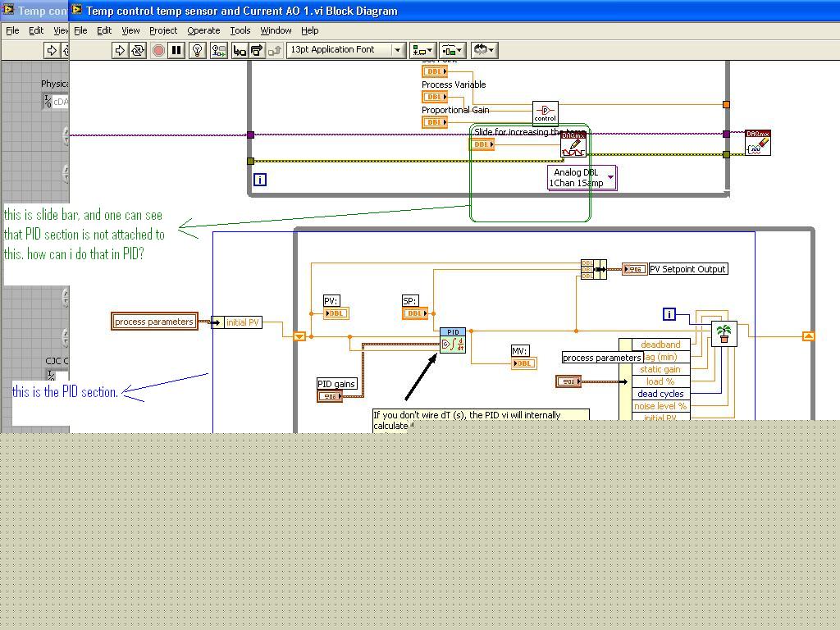
Task: Select the plant simulation subVI icon
Action: coord(724,334)
